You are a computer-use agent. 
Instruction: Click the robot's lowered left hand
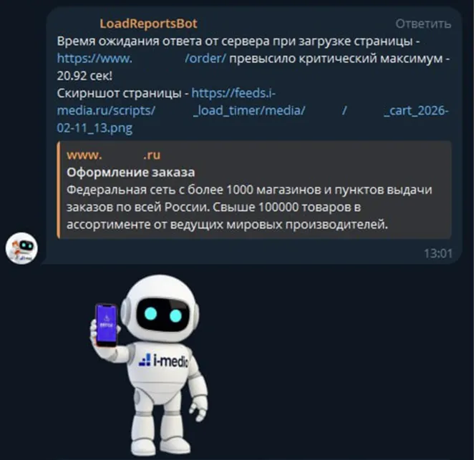pos(199,411)
